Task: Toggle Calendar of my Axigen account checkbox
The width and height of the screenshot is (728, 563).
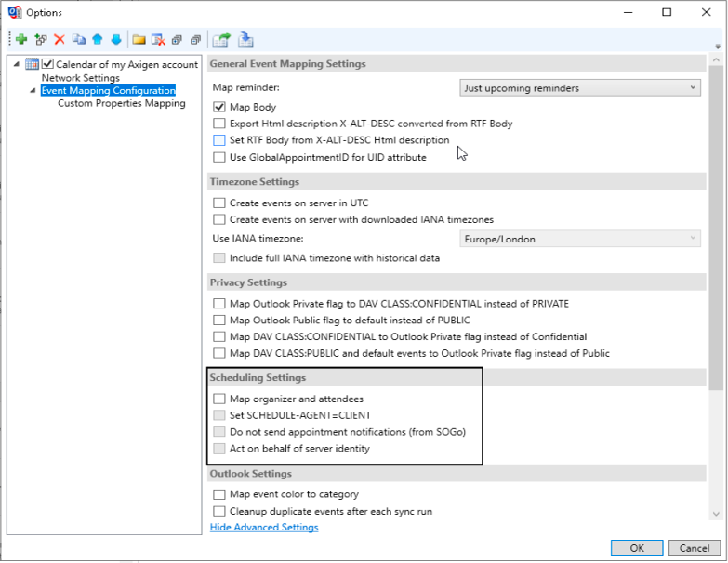Action: pos(47,64)
